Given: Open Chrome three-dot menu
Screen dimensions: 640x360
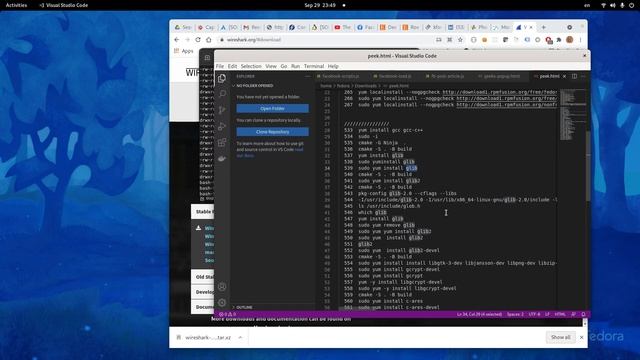Looking at the screenshot, I should coord(580,40).
